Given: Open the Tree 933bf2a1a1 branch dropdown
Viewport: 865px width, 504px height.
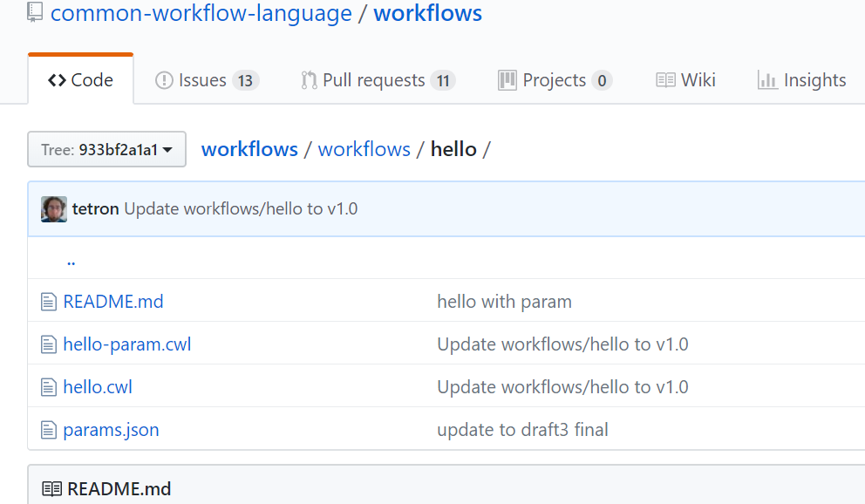Looking at the screenshot, I should [106, 149].
